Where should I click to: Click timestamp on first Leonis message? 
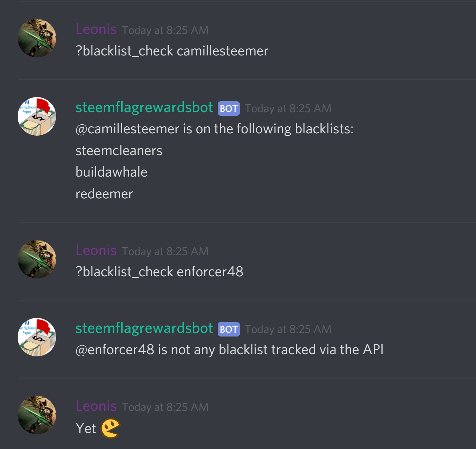pos(165,30)
